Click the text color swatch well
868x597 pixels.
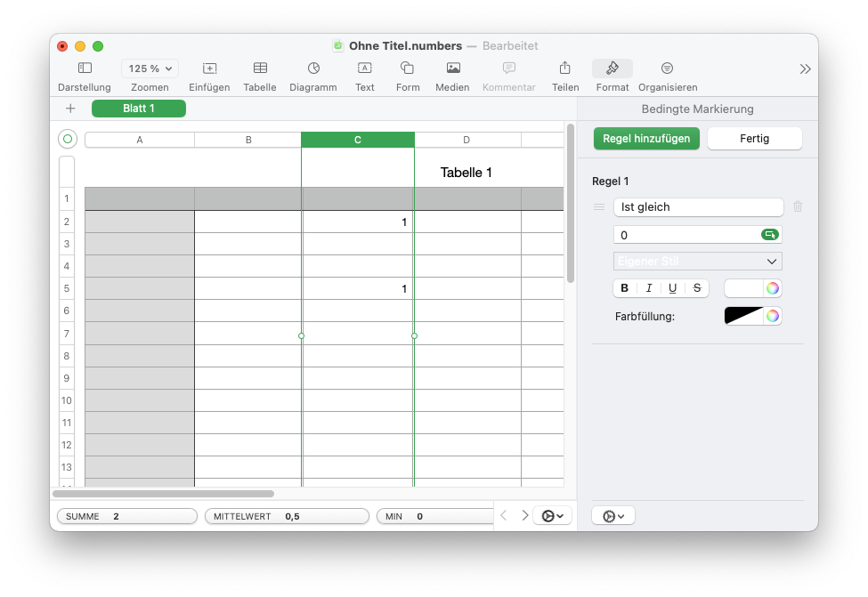click(x=744, y=287)
